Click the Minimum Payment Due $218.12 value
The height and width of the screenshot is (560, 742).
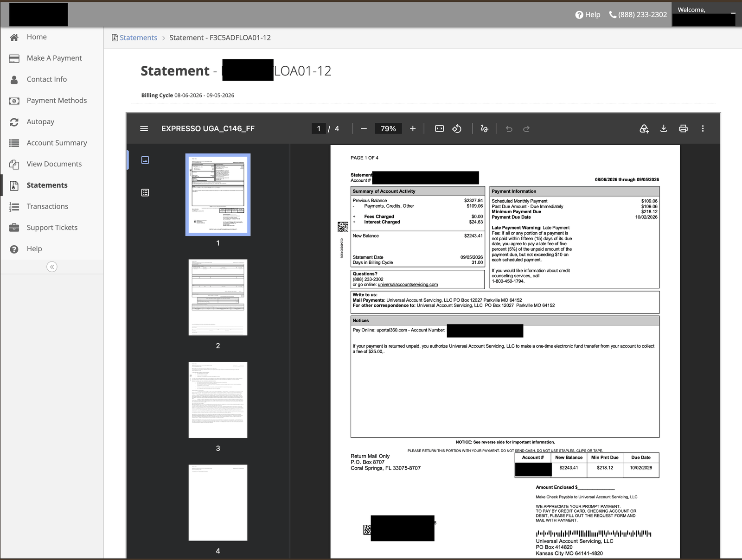coord(649,212)
